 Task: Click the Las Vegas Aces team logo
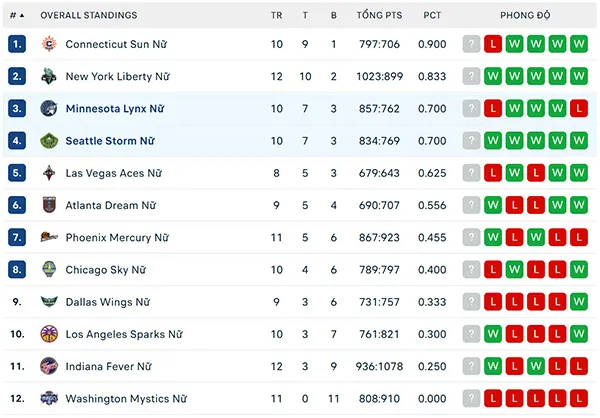click(x=49, y=173)
